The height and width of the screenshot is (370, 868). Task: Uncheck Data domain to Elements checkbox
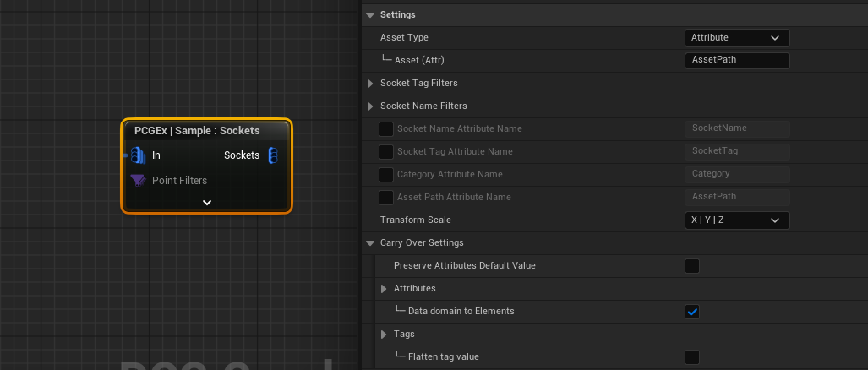tap(692, 312)
